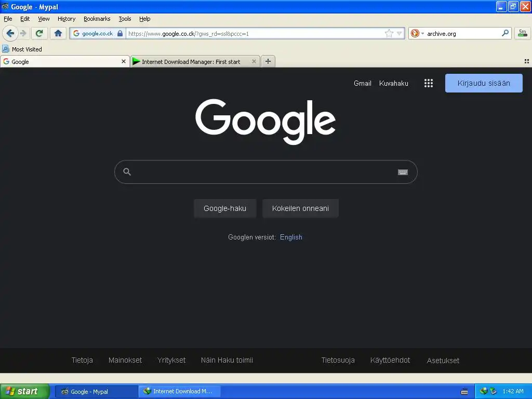Screen dimensions: 532x399
Task: Open the History menu
Action: pyautogui.click(x=66, y=19)
